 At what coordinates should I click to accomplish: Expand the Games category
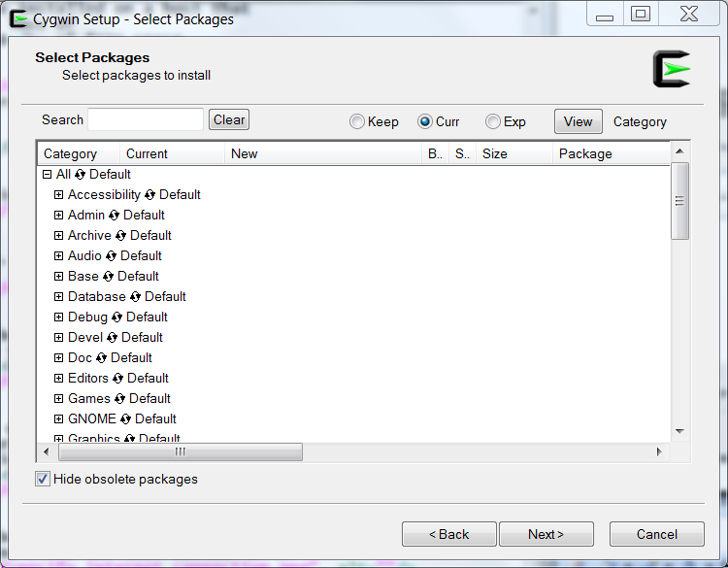[x=58, y=399]
